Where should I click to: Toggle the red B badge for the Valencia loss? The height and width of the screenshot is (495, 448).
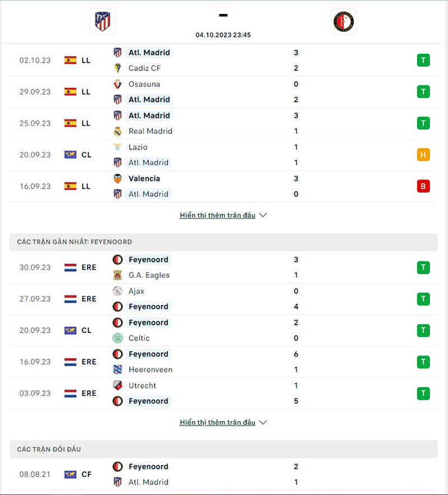pyautogui.click(x=424, y=186)
